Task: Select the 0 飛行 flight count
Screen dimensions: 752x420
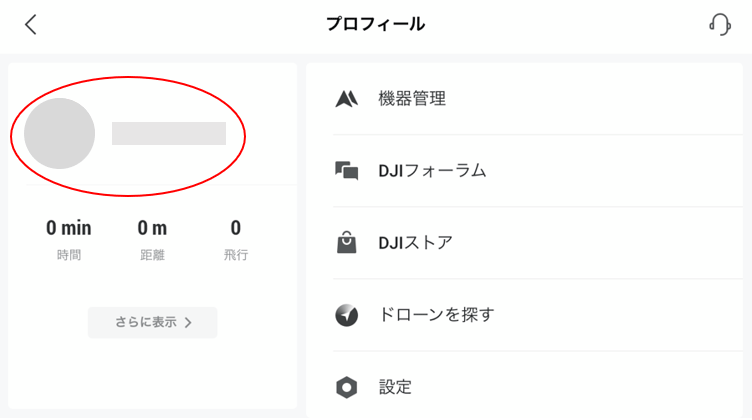Action: click(x=235, y=240)
